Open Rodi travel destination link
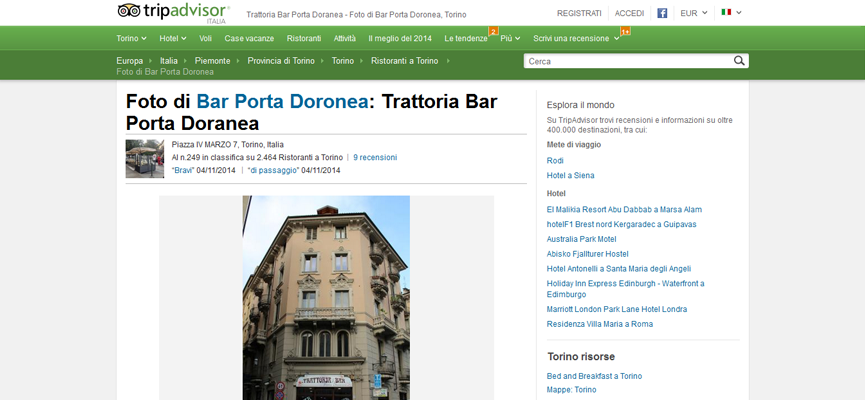Image resolution: width=865 pixels, height=400 pixels. coord(555,161)
